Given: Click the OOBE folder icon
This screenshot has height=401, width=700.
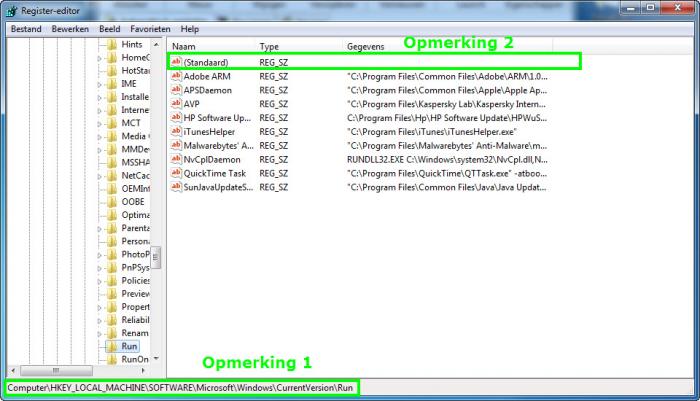Looking at the screenshot, I should tap(112, 202).
